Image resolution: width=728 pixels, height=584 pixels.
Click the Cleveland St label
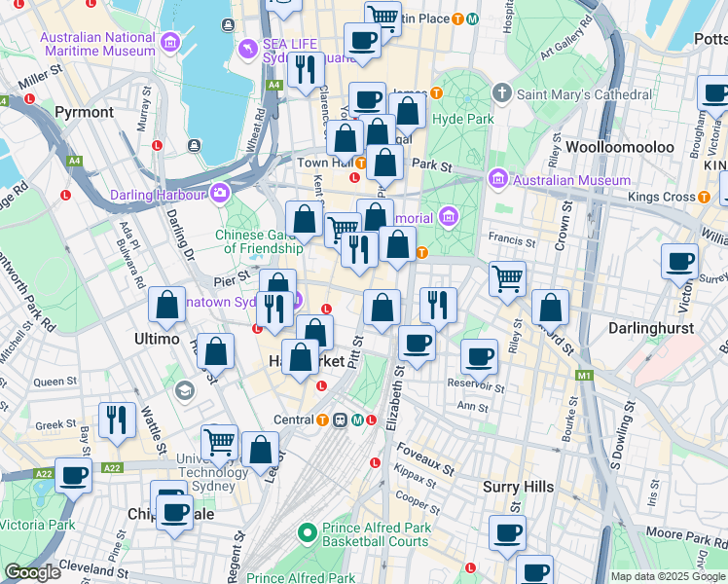point(93,567)
